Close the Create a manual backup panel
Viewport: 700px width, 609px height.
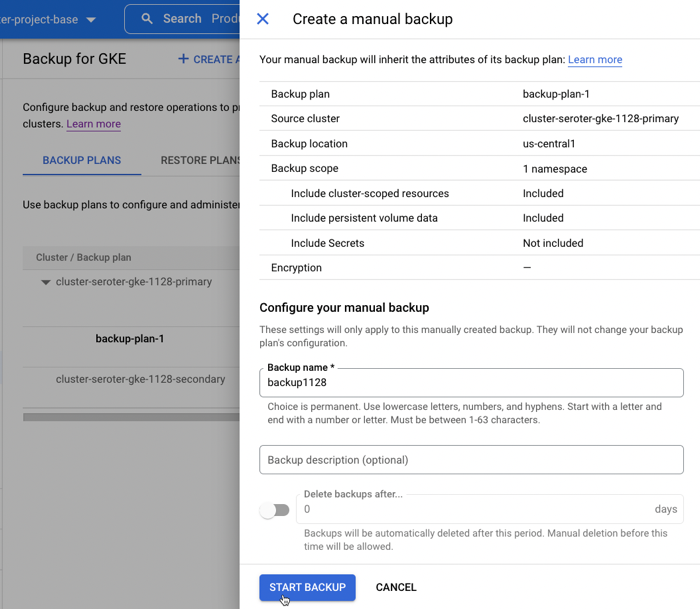(263, 19)
